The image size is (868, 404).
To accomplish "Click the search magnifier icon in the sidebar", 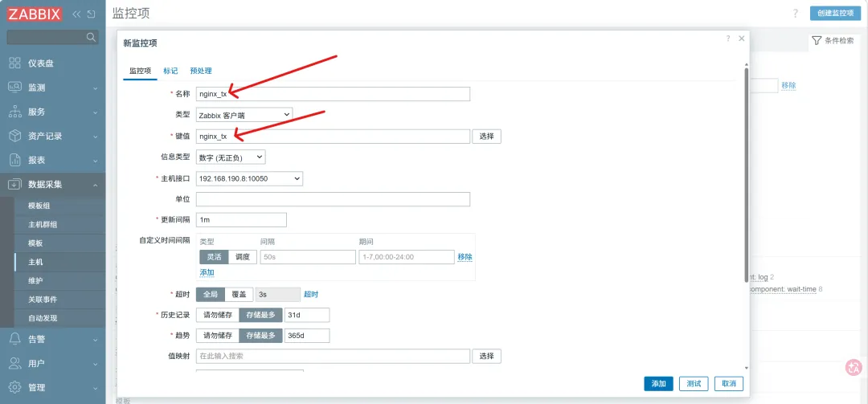I will [x=92, y=37].
